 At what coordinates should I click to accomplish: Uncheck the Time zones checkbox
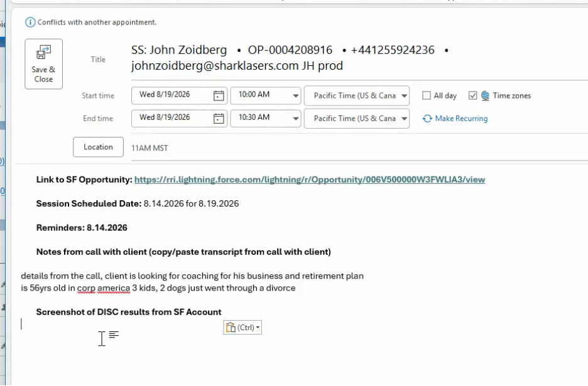472,95
